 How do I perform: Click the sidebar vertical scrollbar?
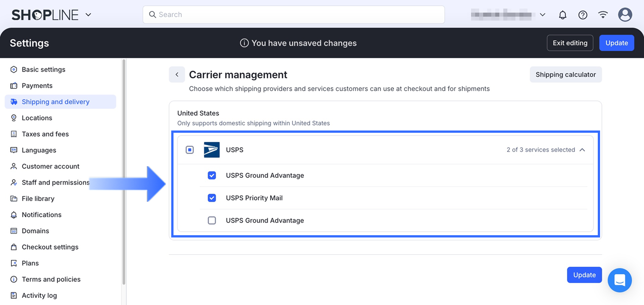point(123,171)
